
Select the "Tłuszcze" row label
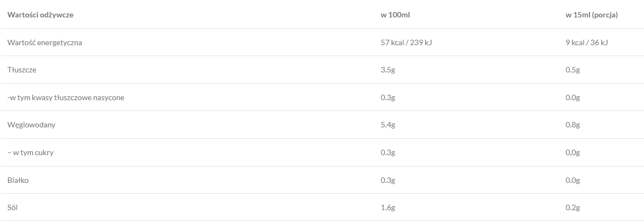[22, 70]
